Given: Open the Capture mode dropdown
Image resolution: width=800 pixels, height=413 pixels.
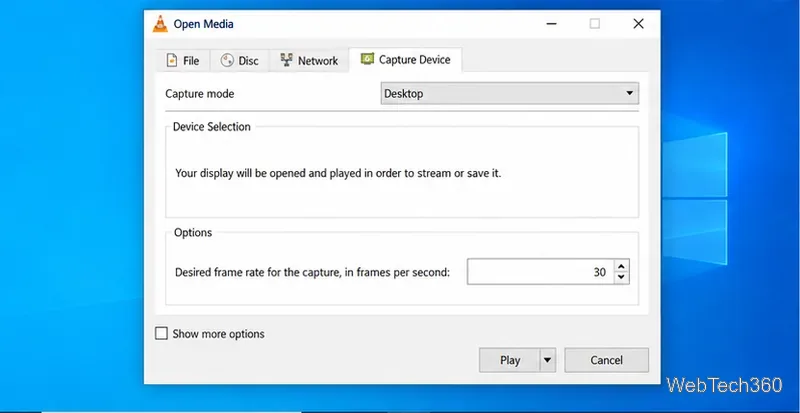Looking at the screenshot, I should 509,94.
